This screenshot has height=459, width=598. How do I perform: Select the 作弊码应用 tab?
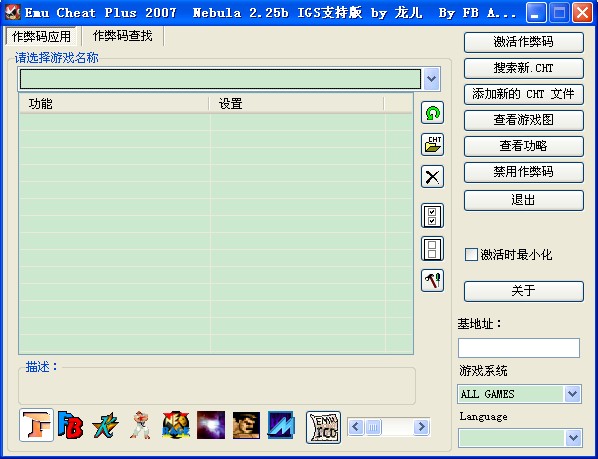tap(41, 36)
